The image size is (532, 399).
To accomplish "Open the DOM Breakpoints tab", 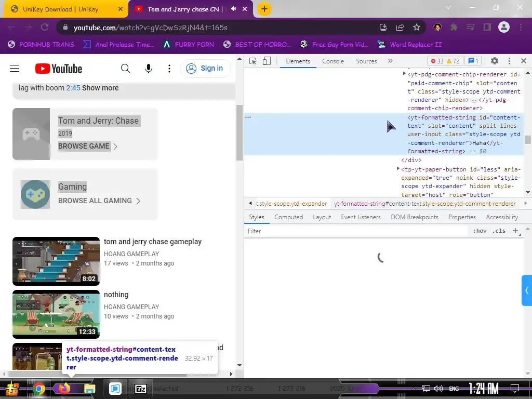I will pyautogui.click(x=415, y=217).
